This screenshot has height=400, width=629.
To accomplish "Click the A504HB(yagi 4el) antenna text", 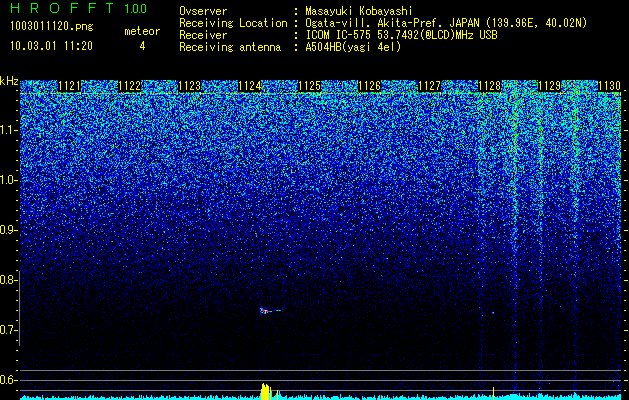I will coord(353,47).
